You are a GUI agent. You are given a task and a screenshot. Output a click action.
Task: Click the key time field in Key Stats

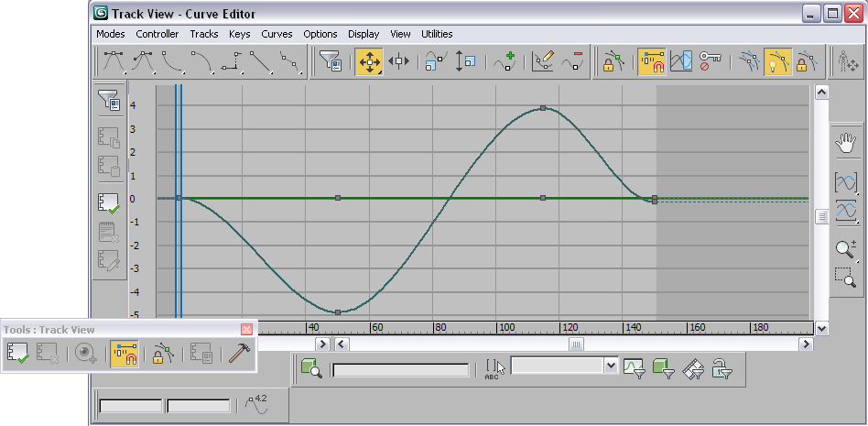(x=131, y=406)
